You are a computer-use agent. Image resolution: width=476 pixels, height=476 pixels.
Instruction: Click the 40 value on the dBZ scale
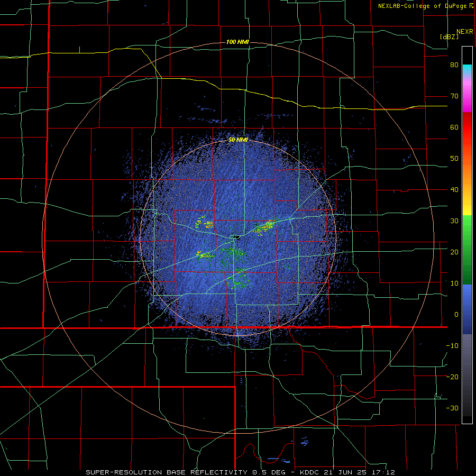pyautogui.click(x=454, y=190)
